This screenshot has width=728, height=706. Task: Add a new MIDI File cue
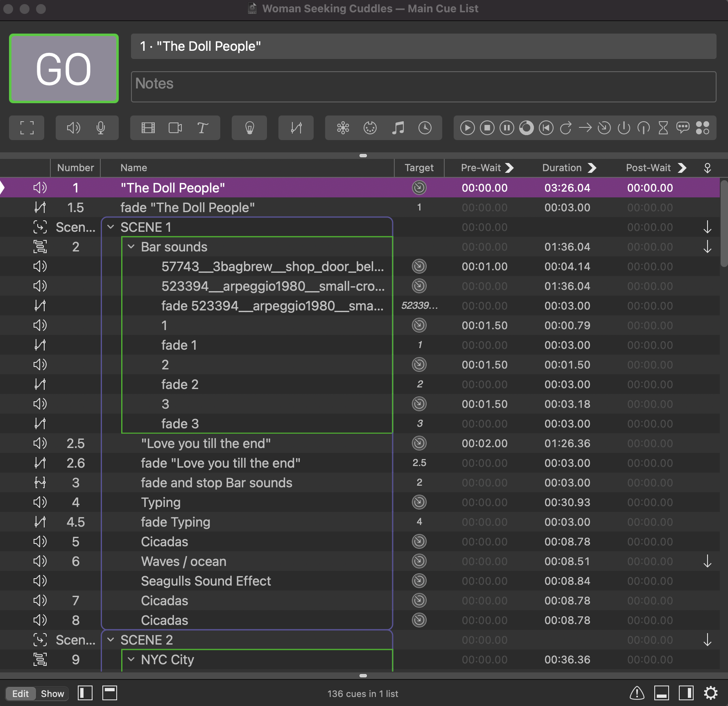pos(398,128)
